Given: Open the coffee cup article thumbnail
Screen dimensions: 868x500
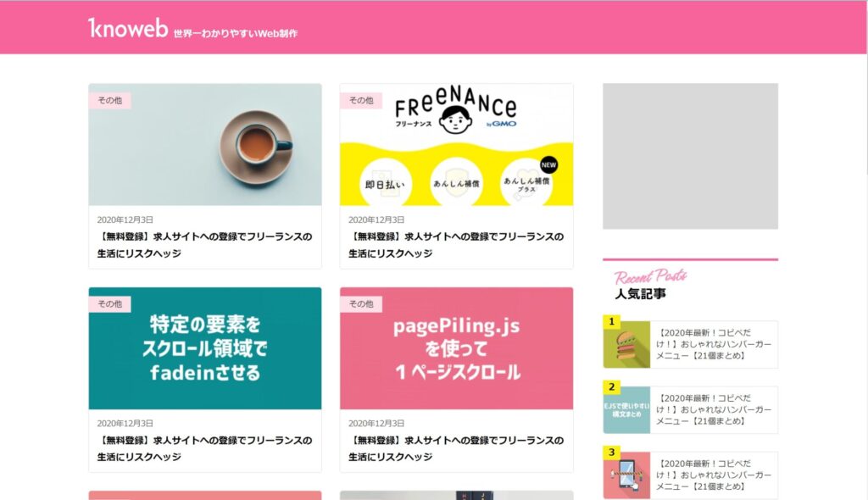Looking at the screenshot, I should tap(205, 145).
